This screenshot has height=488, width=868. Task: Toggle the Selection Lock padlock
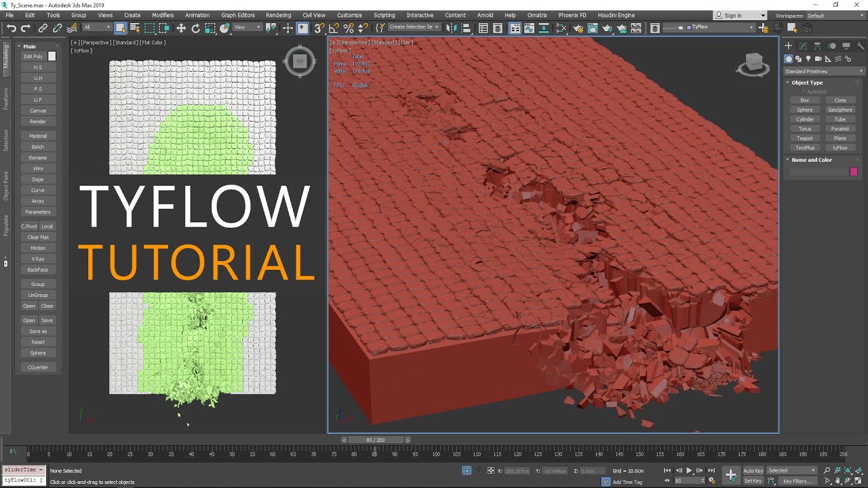pos(479,470)
